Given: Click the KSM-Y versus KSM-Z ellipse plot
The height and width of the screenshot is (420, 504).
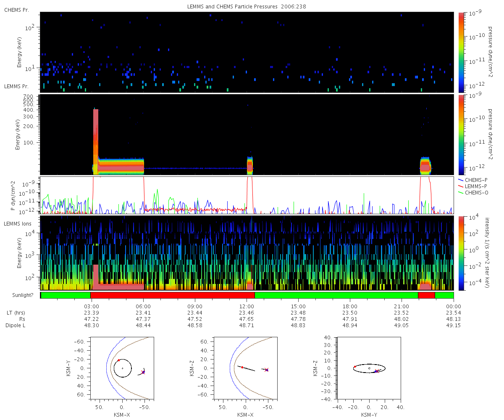Looking at the screenshot, I should (x=369, y=367).
